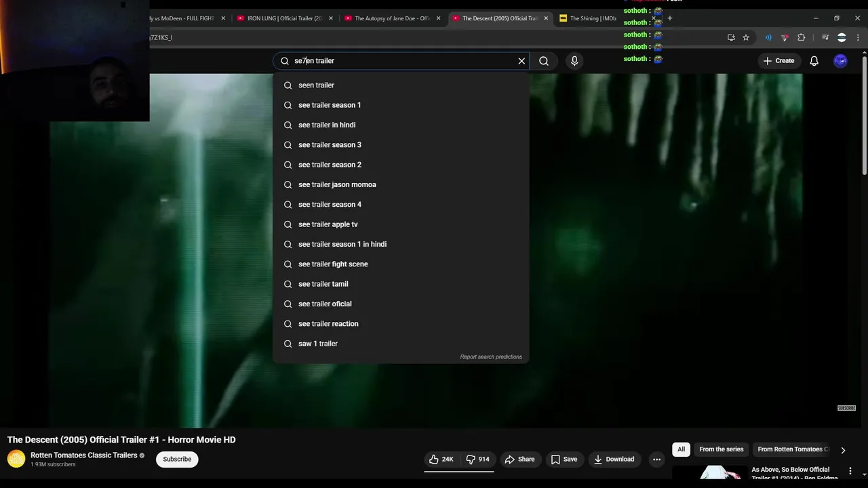Screen dimensions: 868x488
Task: Click the Rotten Tomatoes channel avatar
Action: coord(16,459)
